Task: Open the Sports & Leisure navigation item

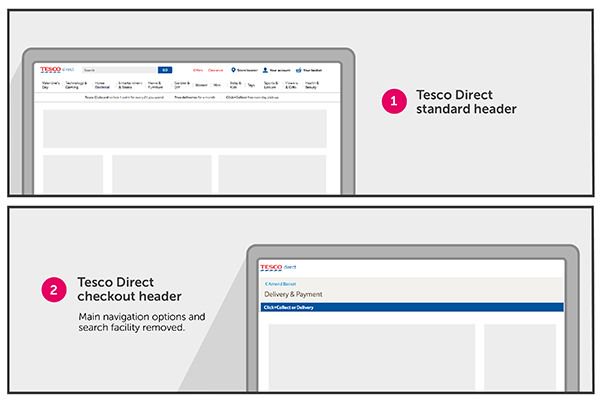Action: point(271,85)
